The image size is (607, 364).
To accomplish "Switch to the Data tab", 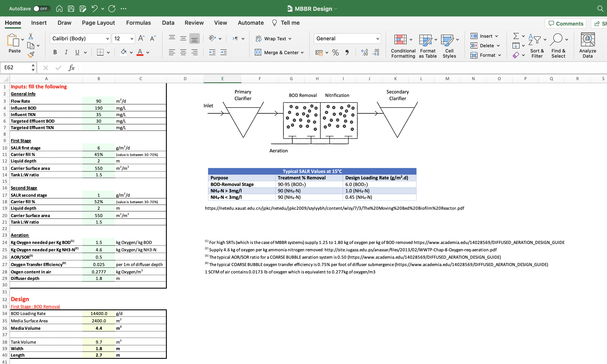I will click(168, 23).
